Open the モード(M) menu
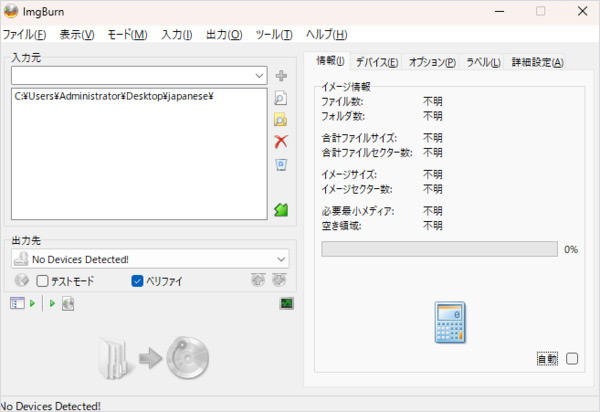Image resolution: width=600 pixels, height=412 pixels. tap(127, 35)
